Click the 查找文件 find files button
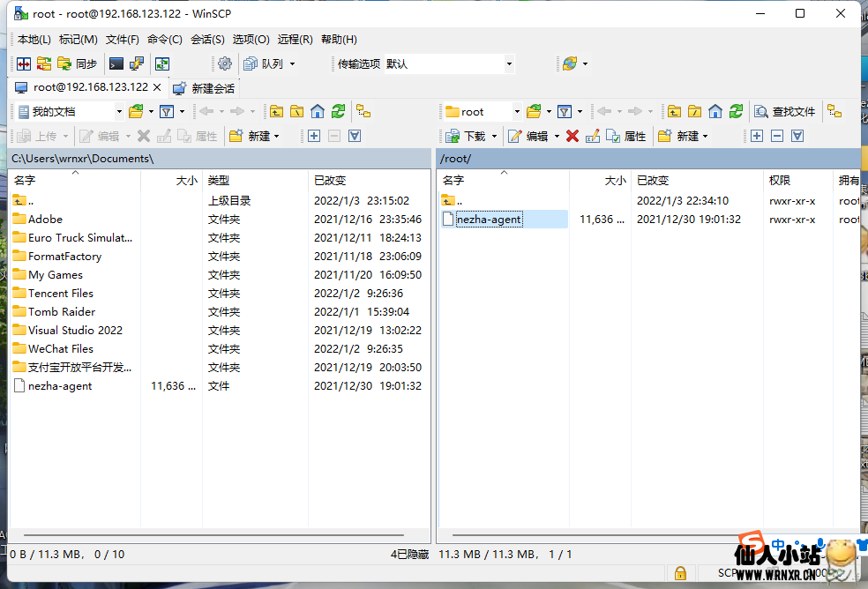The width and height of the screenshot is (868, 589). point(785,112)
